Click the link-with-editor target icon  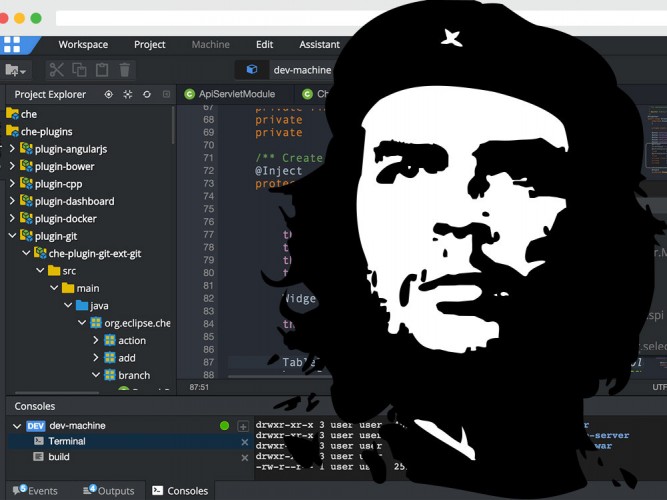(109, 94)
